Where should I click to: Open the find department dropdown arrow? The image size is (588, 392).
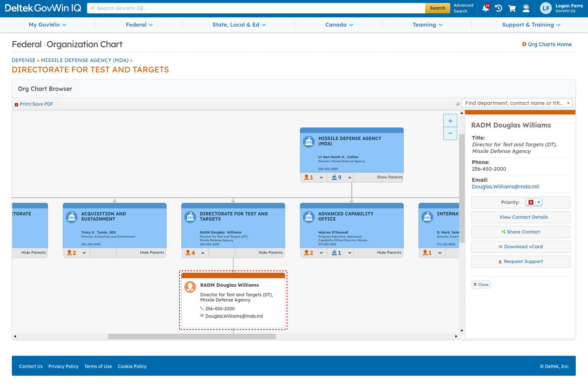point(568,103)
